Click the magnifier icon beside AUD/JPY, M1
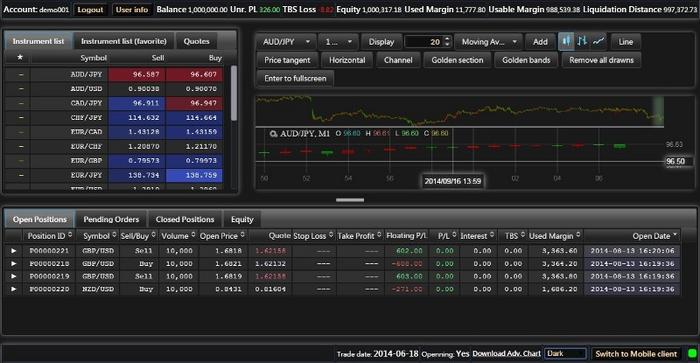This screenshot has width=700, height=363. (273, 134)
